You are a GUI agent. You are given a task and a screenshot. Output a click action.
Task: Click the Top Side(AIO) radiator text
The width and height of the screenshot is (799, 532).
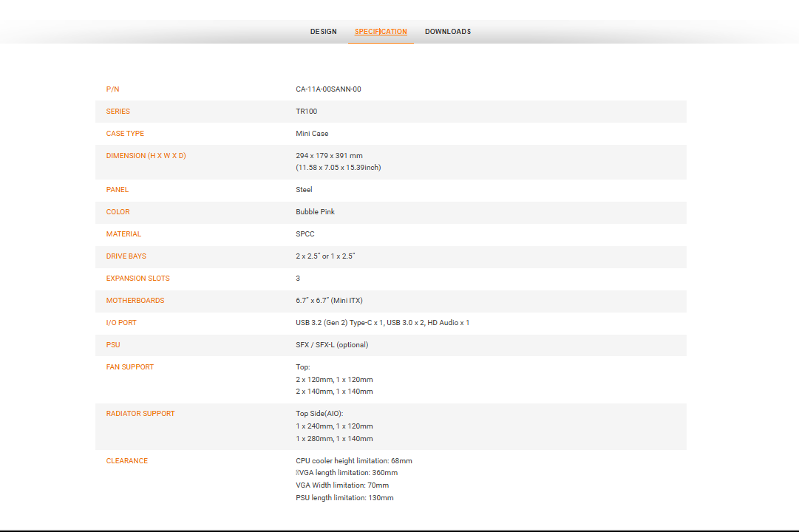pos(319,414)
